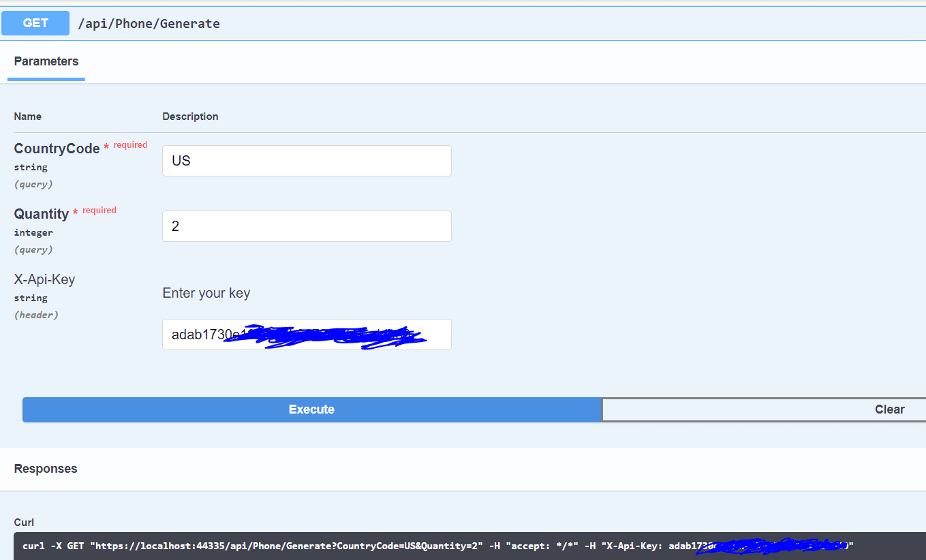Click the GET method badge
This screenshot has height=560, width=926.
(35, 22)
